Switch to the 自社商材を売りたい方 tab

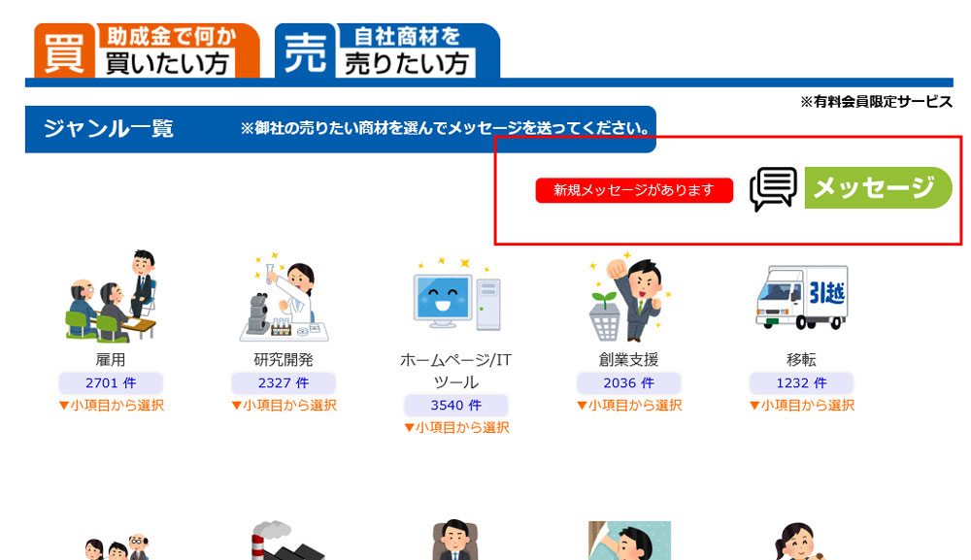(x=387, y=50)
